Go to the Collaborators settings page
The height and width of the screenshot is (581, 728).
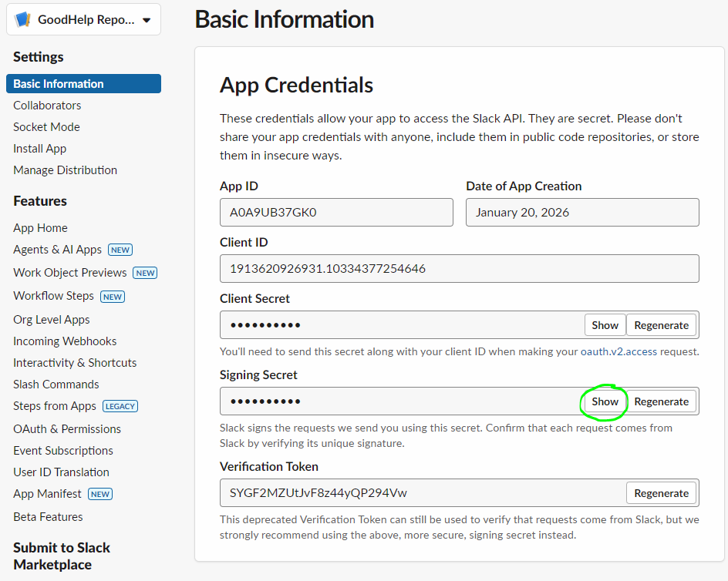[x=47, y=106]
